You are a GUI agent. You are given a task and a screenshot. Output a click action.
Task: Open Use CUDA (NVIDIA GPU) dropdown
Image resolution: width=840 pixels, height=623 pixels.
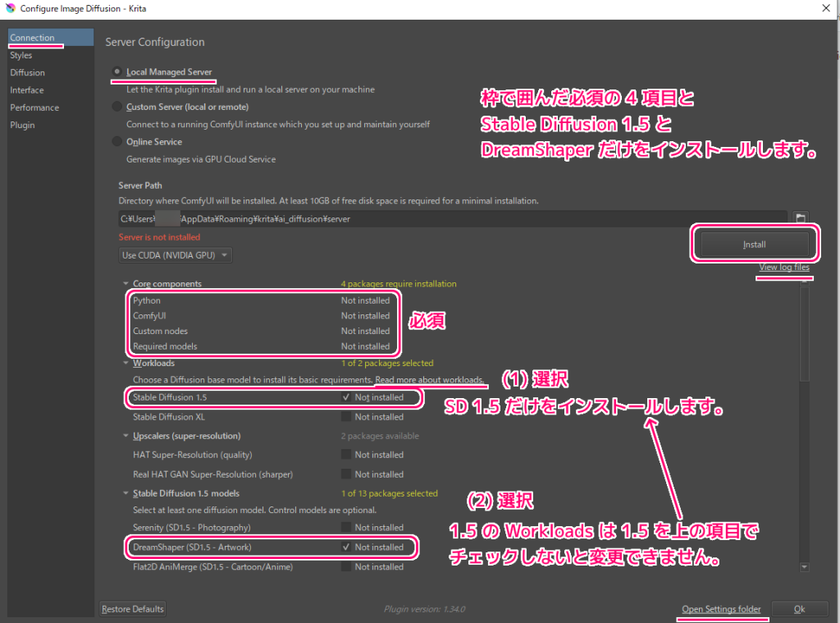point(176,255)
